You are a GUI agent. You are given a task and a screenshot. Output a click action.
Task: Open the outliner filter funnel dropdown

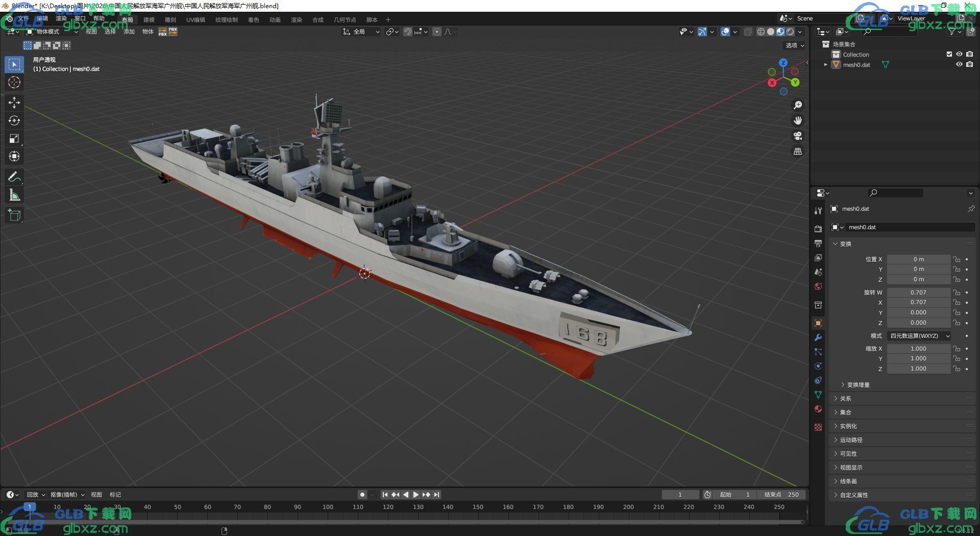click(954, 32)
